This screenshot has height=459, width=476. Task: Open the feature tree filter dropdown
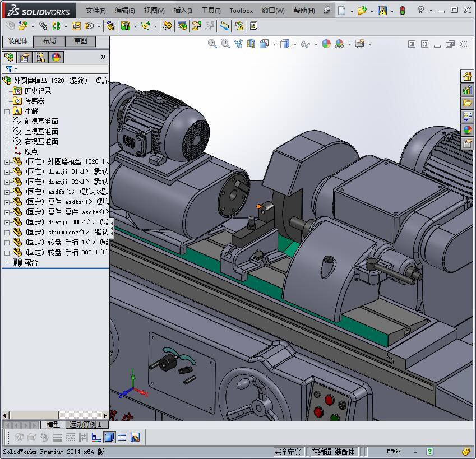coord(11,69)
